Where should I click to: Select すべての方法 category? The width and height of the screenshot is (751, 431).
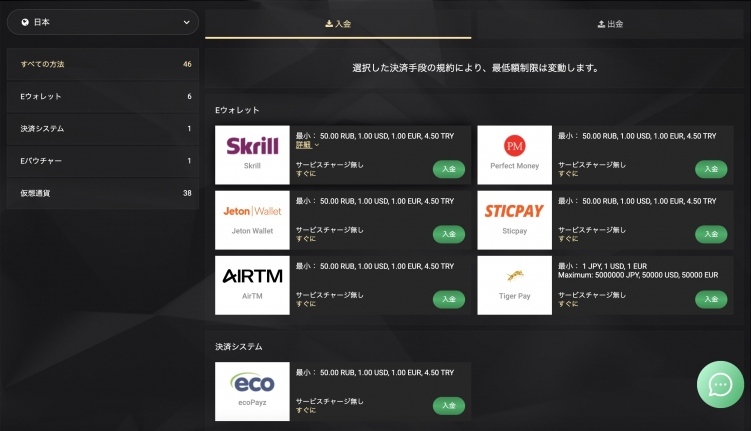point(102,64)
